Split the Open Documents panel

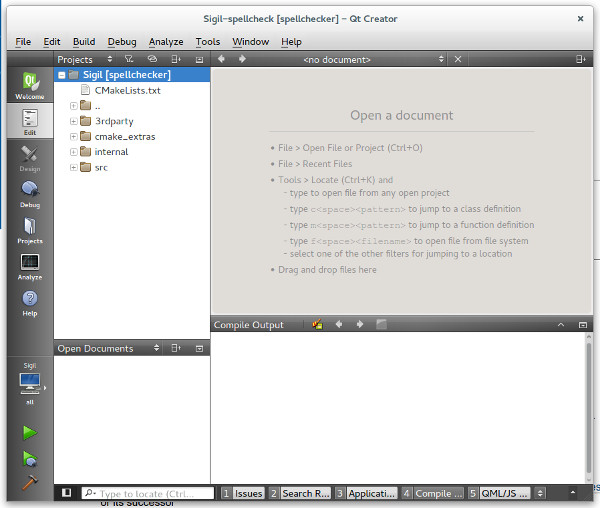176,348
